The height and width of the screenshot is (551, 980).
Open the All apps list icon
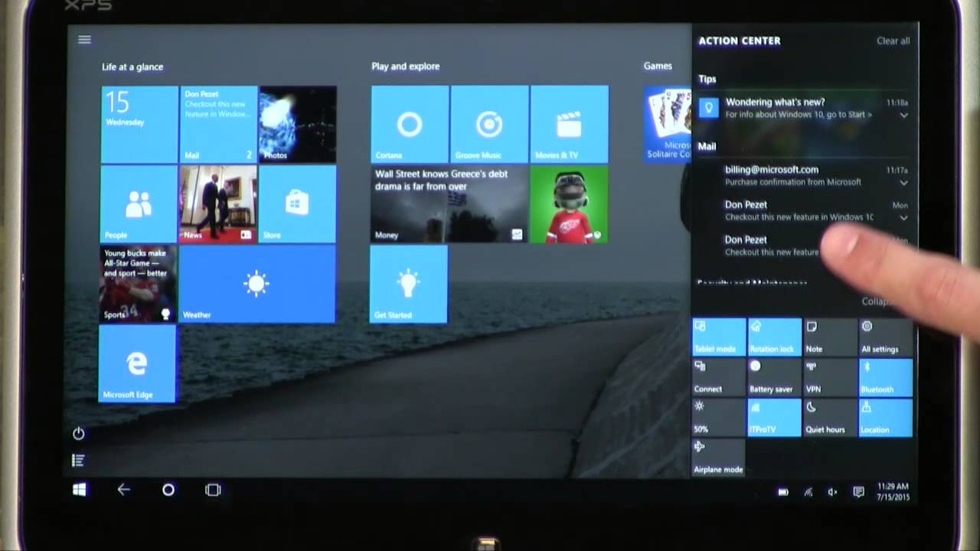[x=77, y=460]
